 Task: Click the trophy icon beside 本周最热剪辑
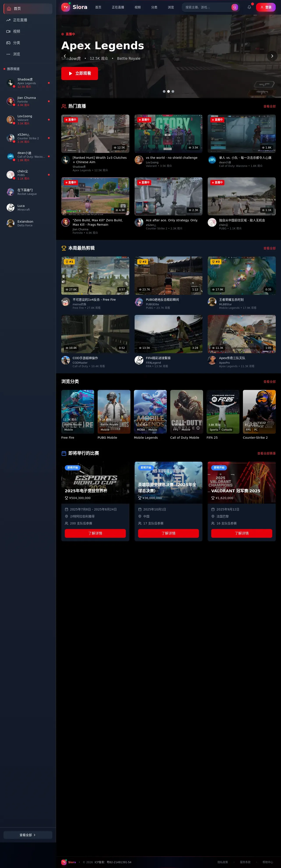click(64, 248)
